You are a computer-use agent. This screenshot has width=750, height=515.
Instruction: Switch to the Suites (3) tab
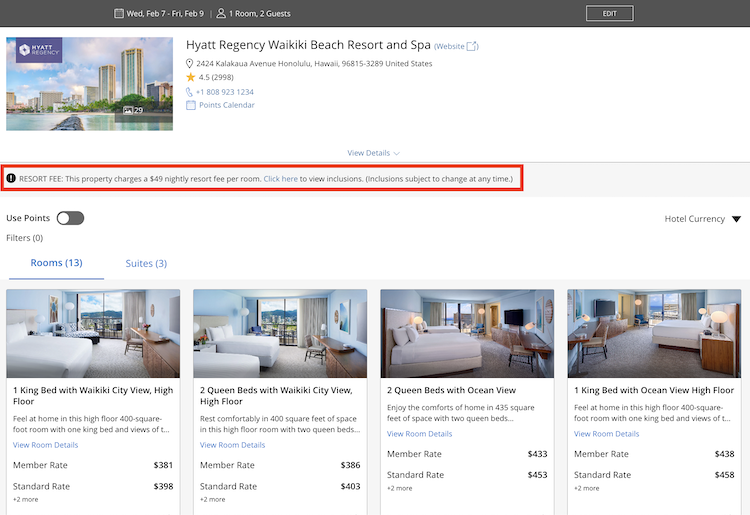click(146, 263)
